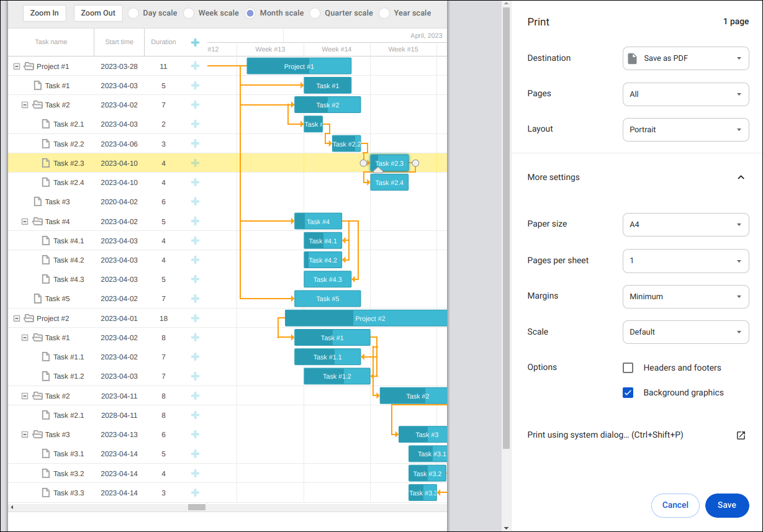
Task: Click the folder icon next to Task #4
Action: (x=38, y=221)
